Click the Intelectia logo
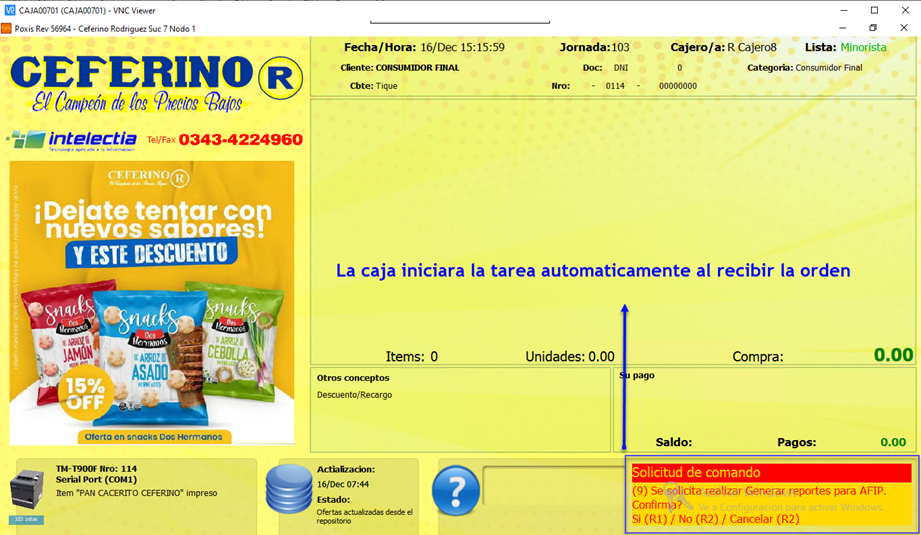 [72, 139]
